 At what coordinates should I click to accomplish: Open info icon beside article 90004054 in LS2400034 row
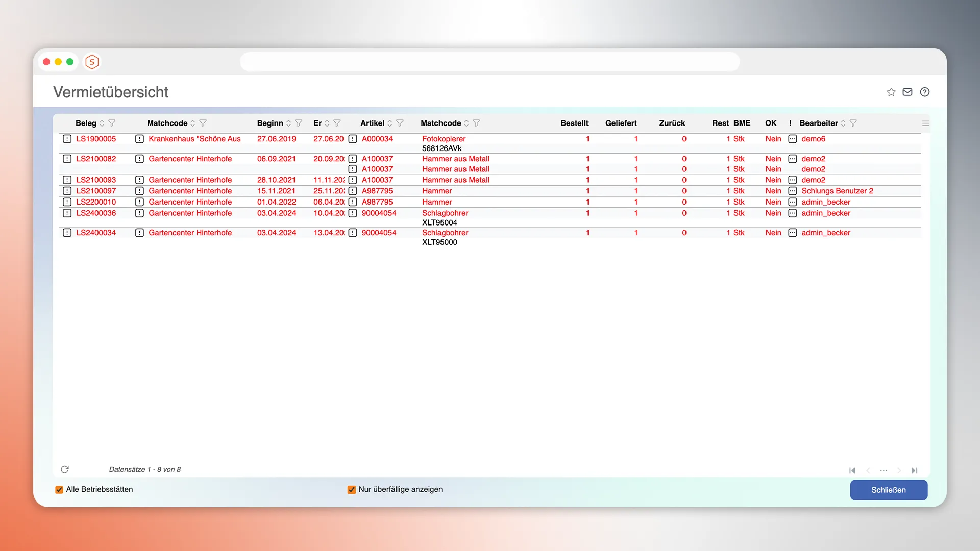tap(353, 233)
